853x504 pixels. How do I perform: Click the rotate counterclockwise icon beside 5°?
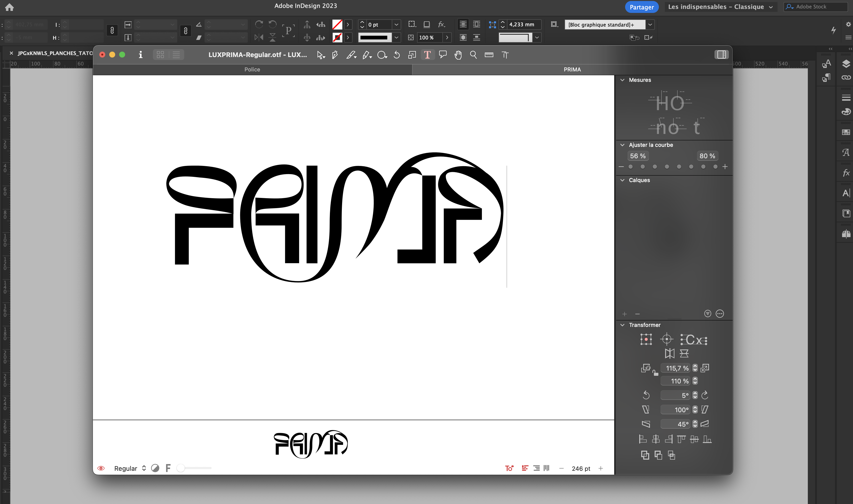646,395
